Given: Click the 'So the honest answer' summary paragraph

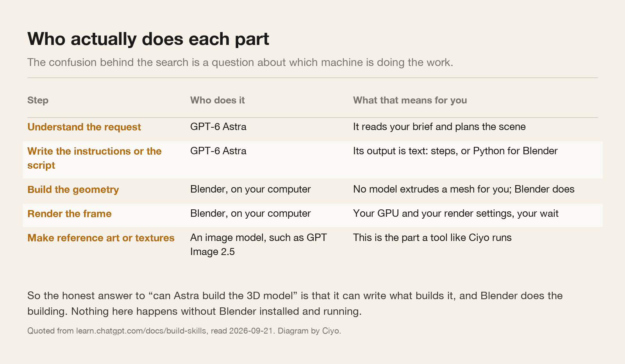Looking at the screenshot, I should [295, 303].
